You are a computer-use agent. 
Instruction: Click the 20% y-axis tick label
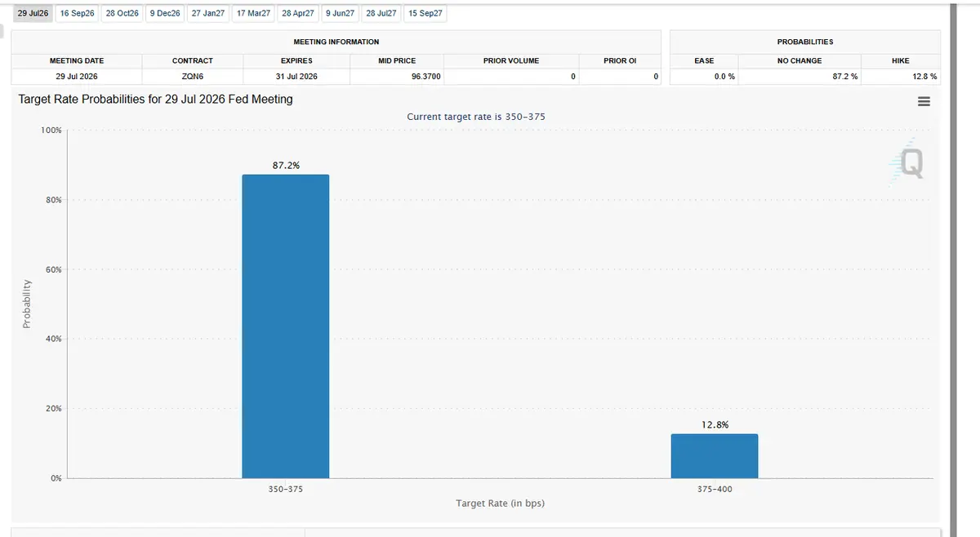53,408
